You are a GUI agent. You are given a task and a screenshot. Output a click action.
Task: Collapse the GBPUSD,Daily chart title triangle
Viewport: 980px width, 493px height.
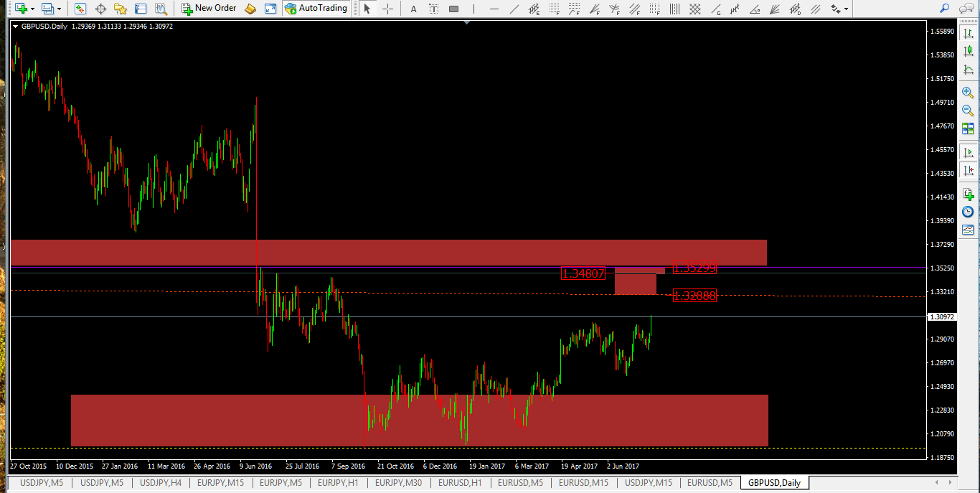pyautogui.click(x=16, y=26)
